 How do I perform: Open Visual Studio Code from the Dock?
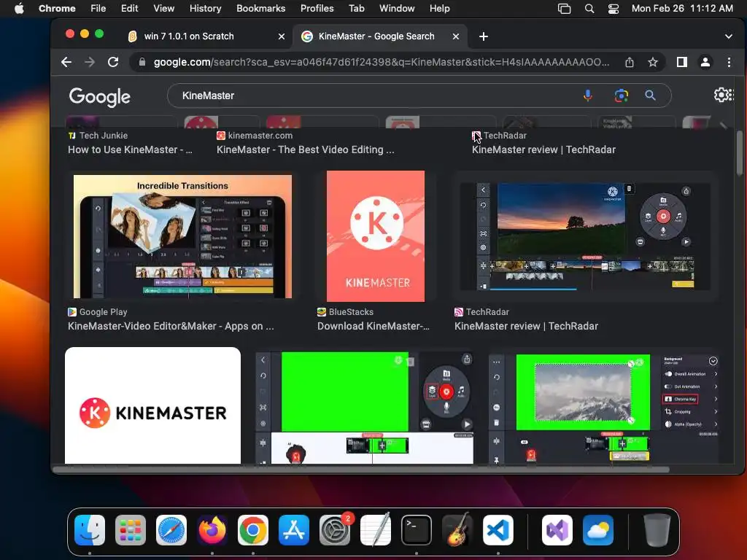click(x=498, y=530)
